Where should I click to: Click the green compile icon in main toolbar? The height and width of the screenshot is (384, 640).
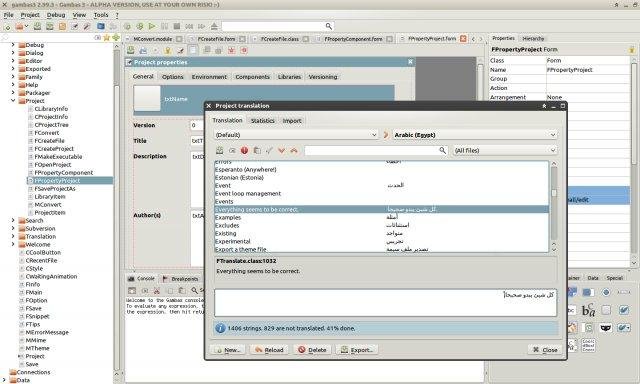(127, 27)
